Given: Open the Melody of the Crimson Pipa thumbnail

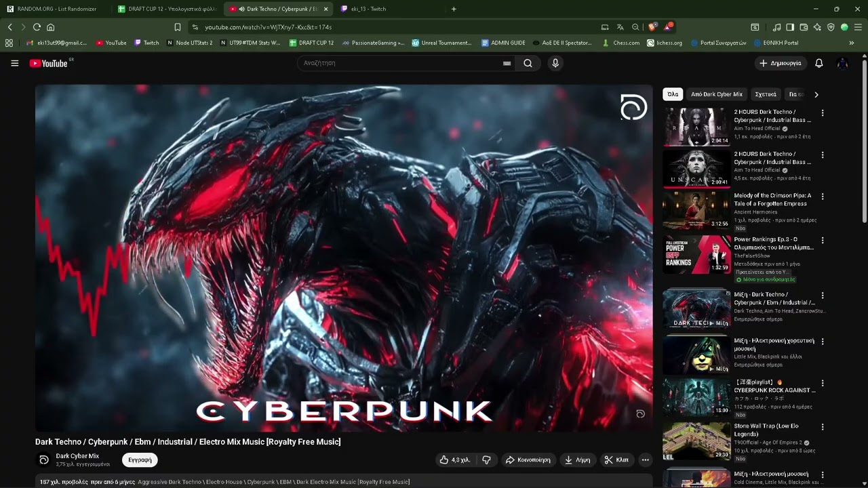Looking at the screenshot, I should tap(696, 210).
